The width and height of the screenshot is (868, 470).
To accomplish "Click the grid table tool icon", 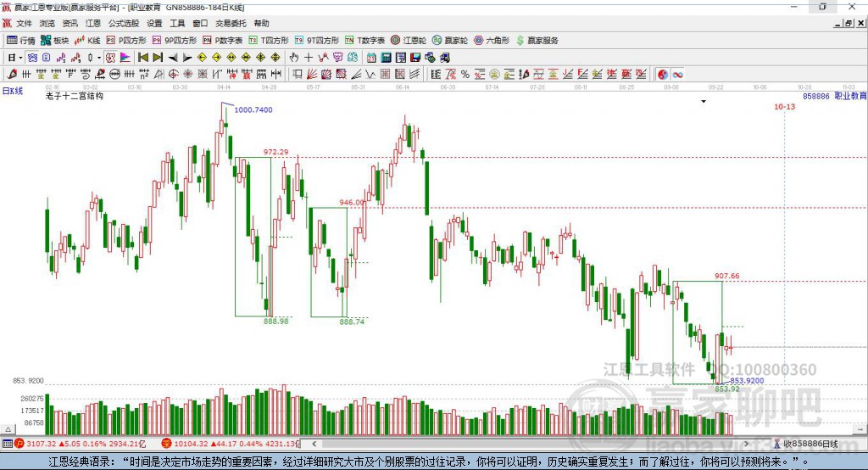I will pyautogui.click(x=385, y=74).
